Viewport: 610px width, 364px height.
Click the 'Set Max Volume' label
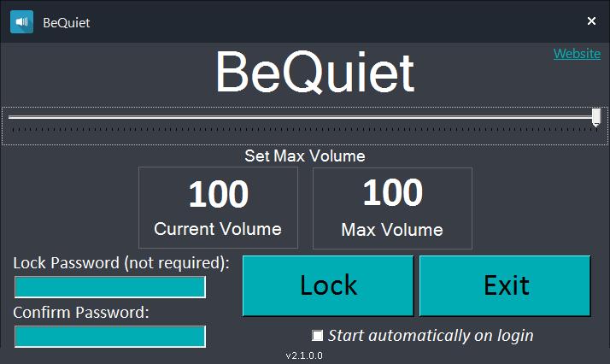click(x=305, y=156)
